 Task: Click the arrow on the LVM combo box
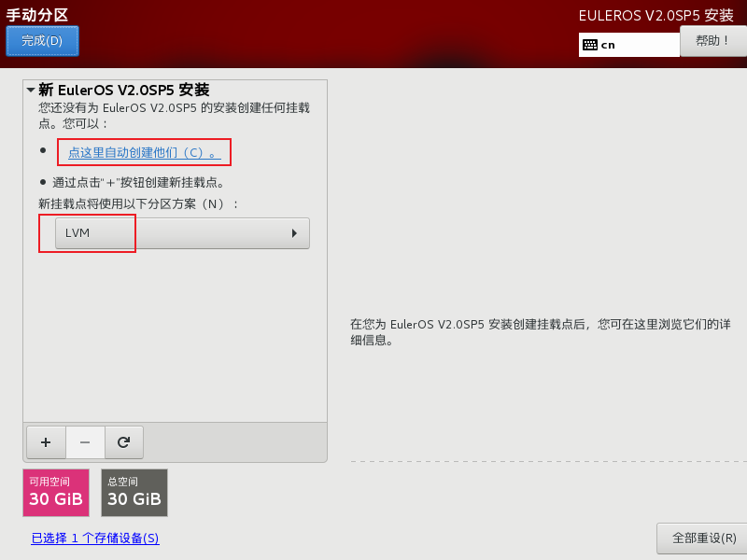pyautogui.click(x=294, y=233)
